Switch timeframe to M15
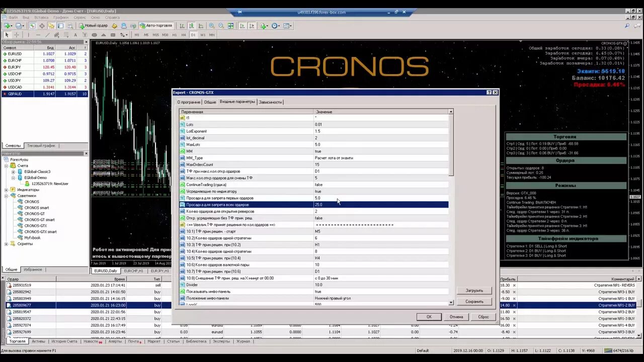Viewport: 644px width, 362px height. pos(155,35)
